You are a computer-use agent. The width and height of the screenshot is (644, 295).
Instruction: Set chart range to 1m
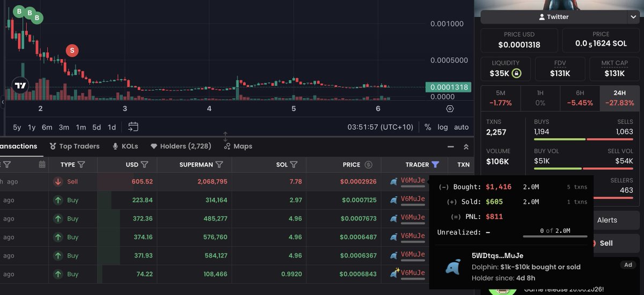click(x=80, y=127)
